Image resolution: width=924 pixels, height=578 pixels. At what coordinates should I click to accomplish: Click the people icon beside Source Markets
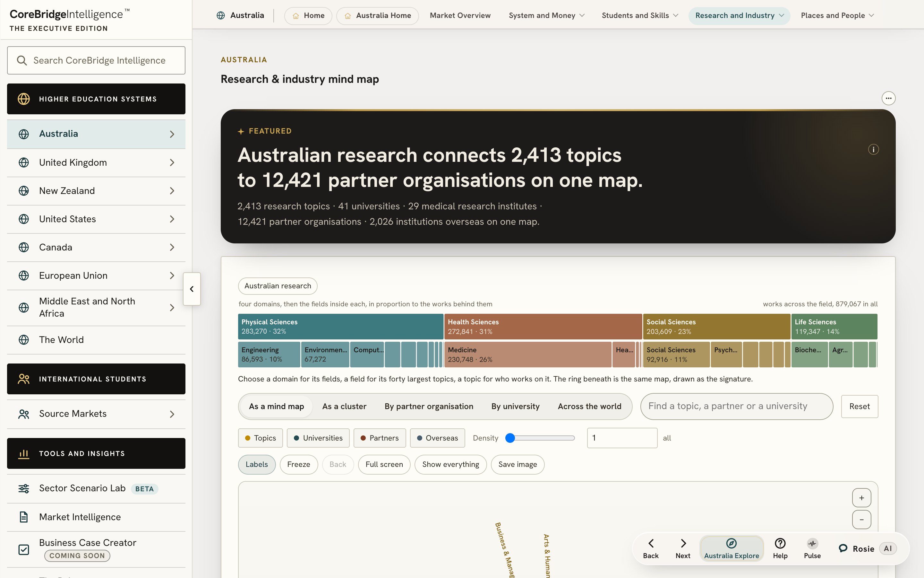click(24, 414)
